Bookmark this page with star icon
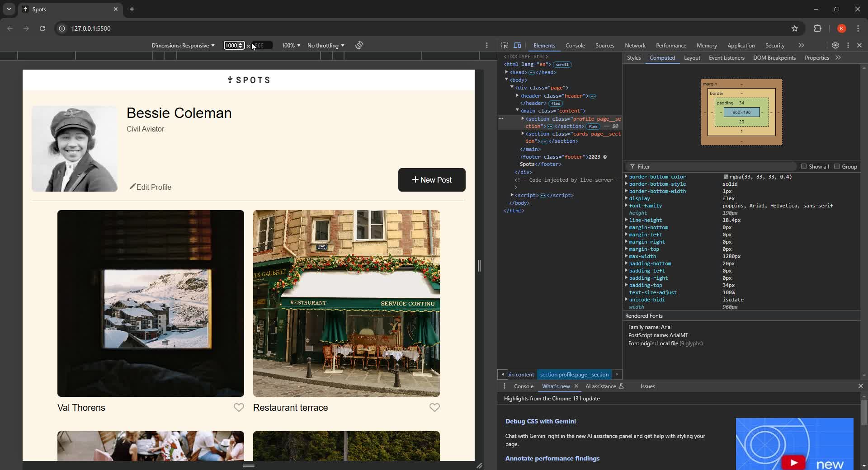This screenshot has height=470, width=868. pyautogui.click(x=795, y=28)
